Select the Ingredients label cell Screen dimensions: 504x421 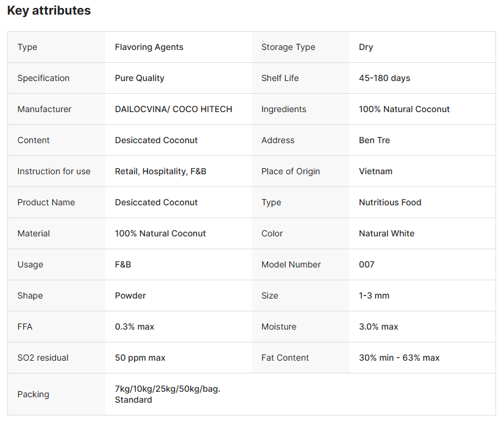point(283,109)
